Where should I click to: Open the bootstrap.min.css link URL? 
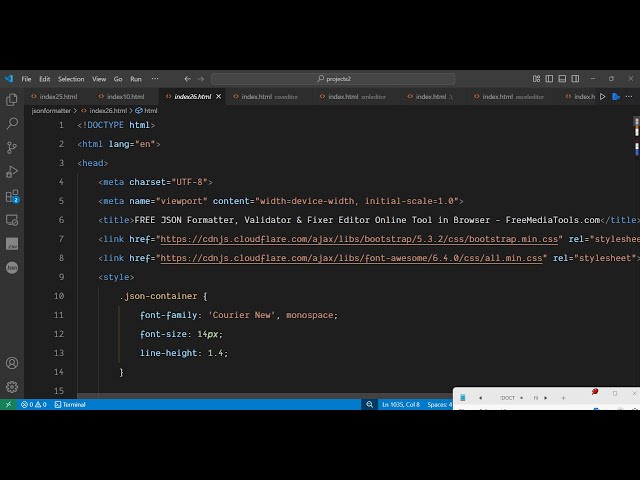359,239
